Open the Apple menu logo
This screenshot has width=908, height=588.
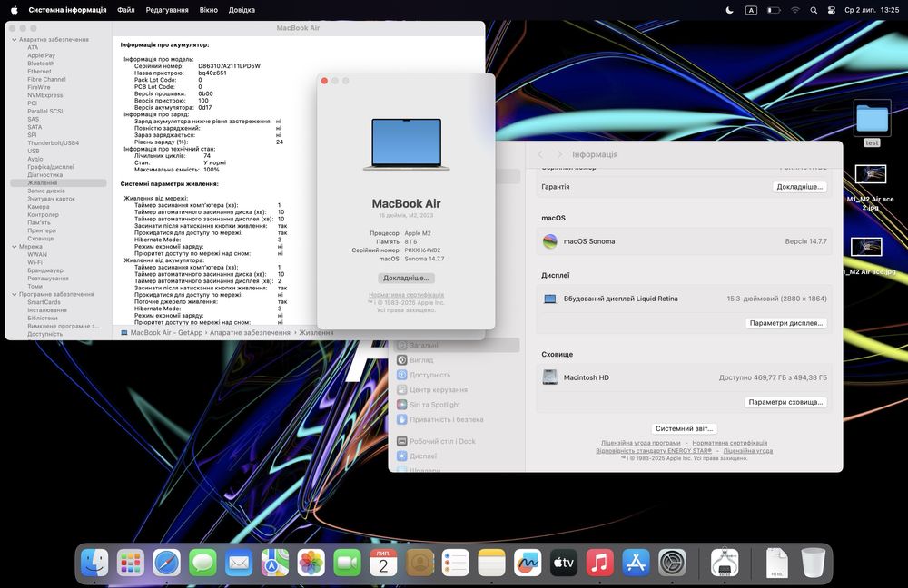tap(15, 10)
